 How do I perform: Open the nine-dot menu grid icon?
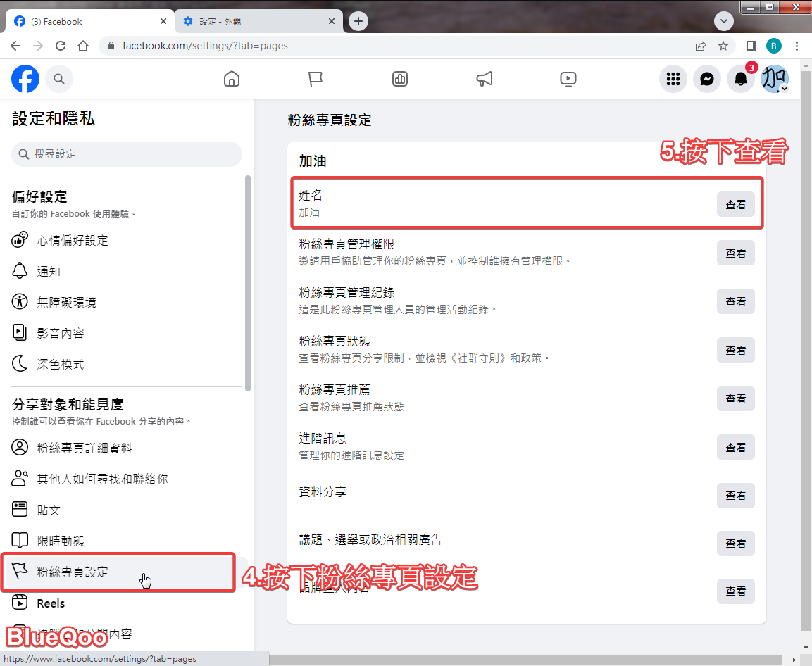[673, 79]
